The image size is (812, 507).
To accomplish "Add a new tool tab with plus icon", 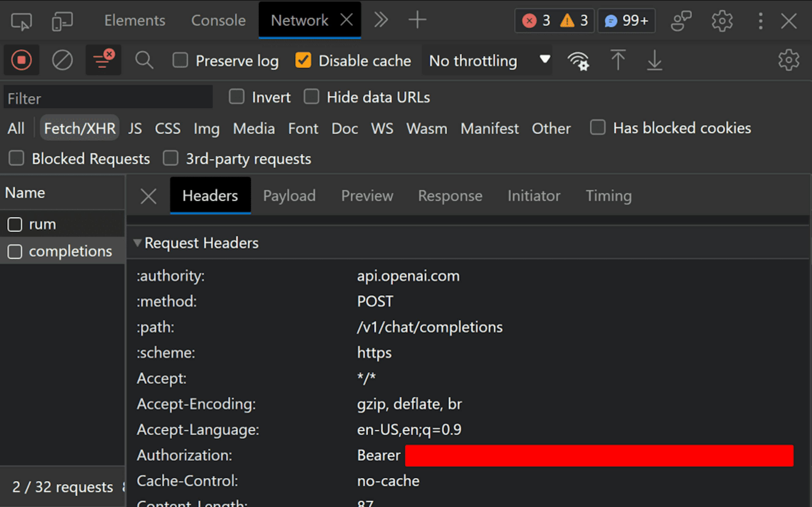I will pos(417,20).
